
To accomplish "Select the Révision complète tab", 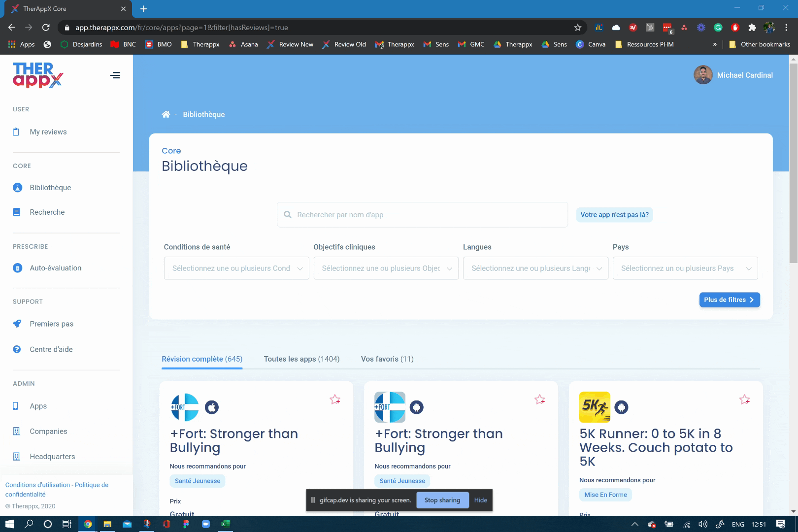I will click(202, 359).
